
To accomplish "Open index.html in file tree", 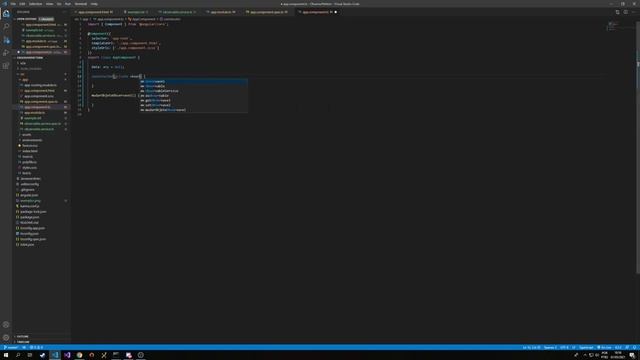I will 30,151.
